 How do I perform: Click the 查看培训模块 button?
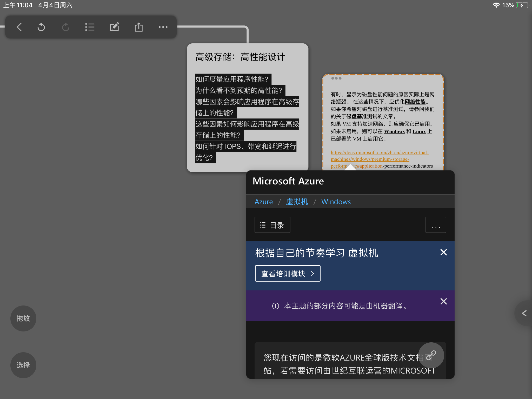288,274
